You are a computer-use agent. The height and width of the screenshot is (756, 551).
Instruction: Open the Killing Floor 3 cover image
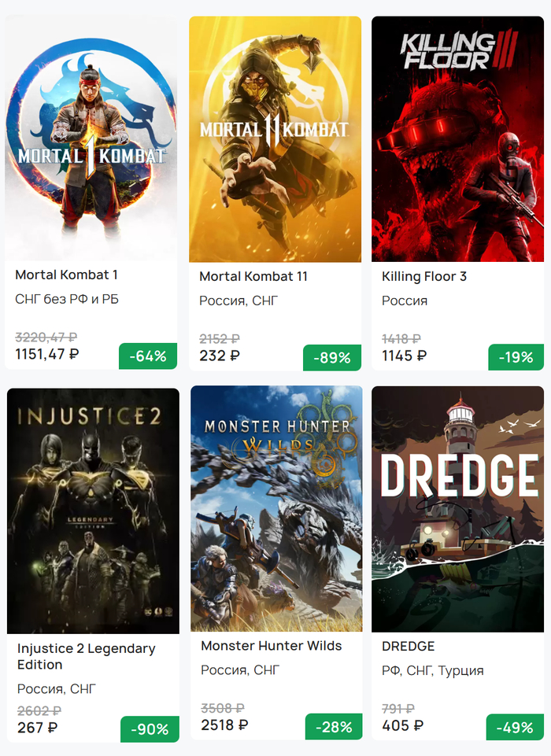pyautogui.click(x=457, y=139)
